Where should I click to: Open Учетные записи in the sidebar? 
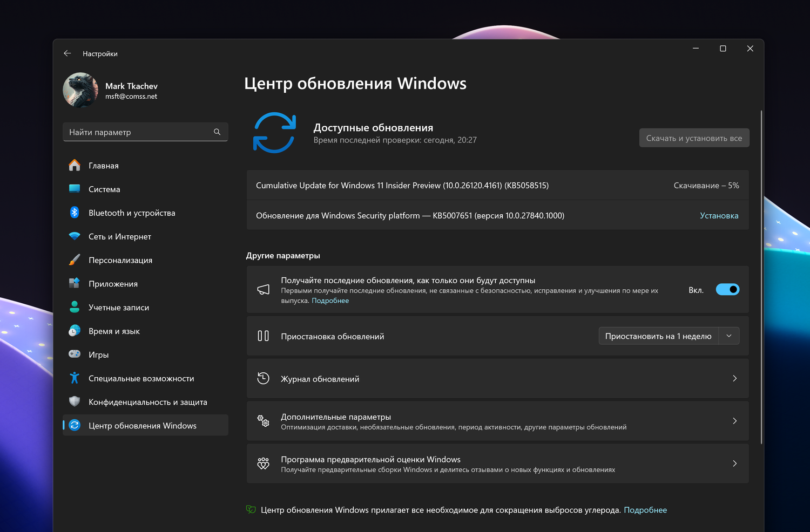[x=119, y=308]
